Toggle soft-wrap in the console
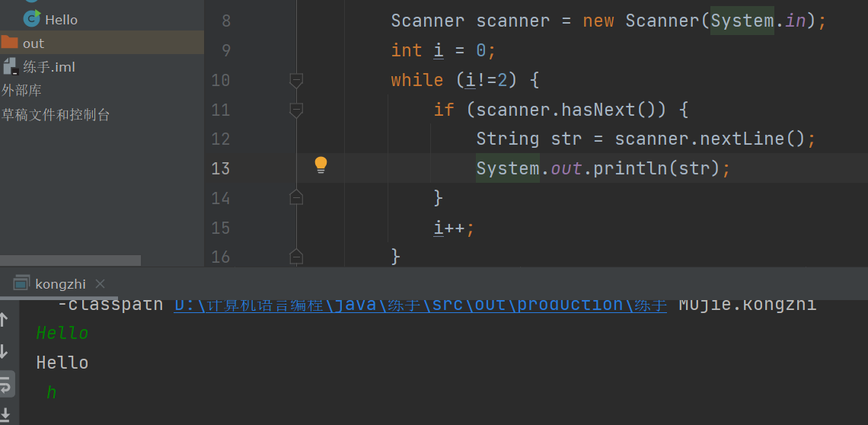Screen dimensions: 868x425 (x=5, y=383)
